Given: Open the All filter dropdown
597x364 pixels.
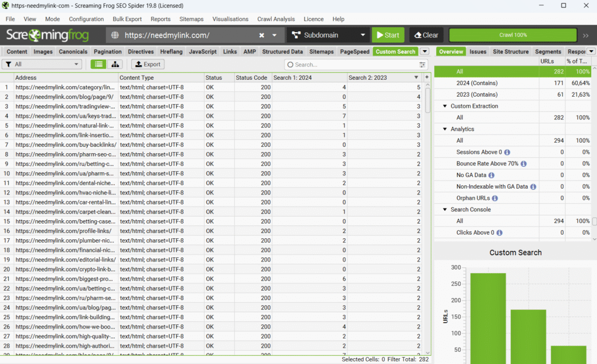Looking at the screenshot, I should pos(42,65).
